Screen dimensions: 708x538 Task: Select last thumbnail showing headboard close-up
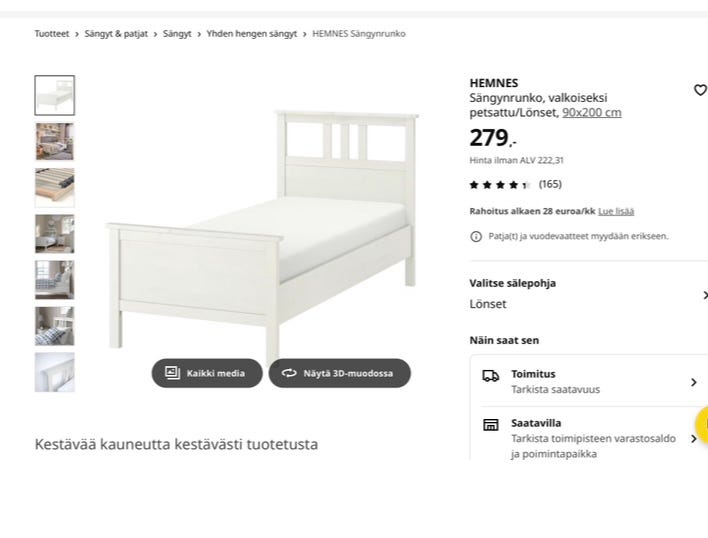[x=54, y=372]
